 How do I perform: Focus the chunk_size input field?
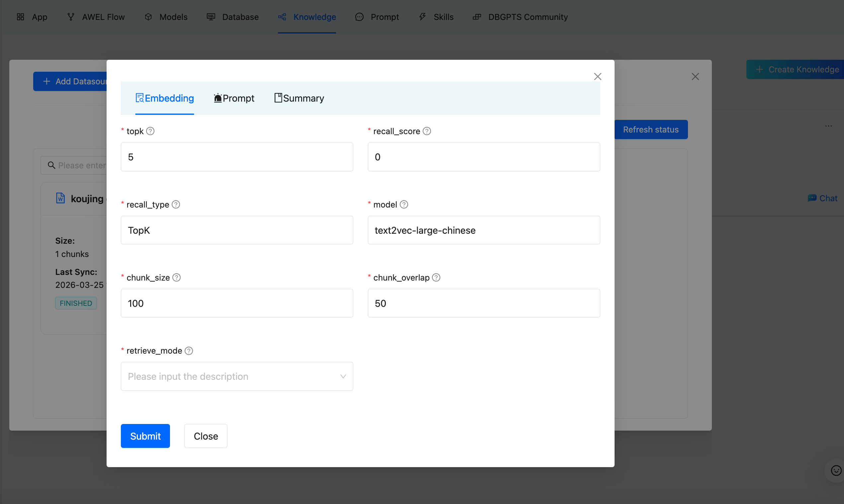236,303
